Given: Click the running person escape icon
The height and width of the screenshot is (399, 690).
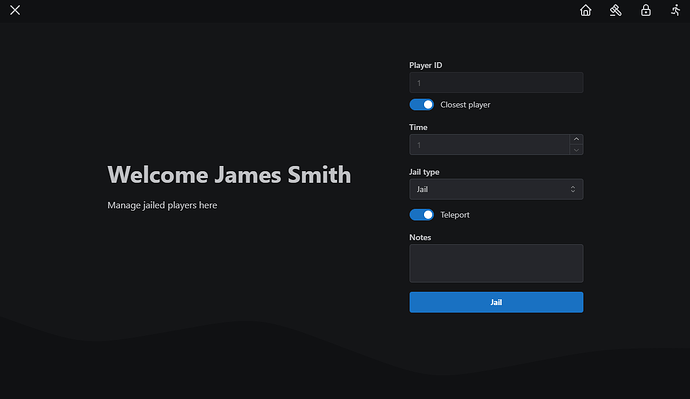Looking at the screenshot, I should click(x=675, y=10).
